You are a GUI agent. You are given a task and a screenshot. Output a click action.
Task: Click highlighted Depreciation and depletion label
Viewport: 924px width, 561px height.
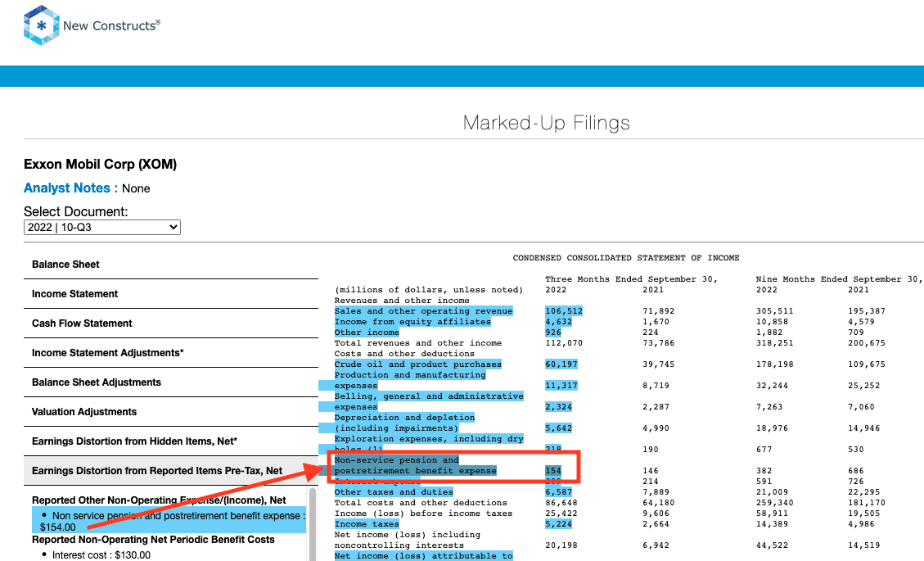(x=404, y=423)
